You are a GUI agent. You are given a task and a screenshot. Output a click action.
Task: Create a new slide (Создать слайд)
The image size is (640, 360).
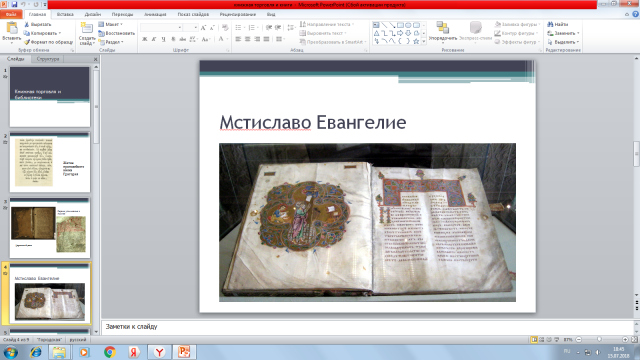pyautogui.click(x=87, y=33)
